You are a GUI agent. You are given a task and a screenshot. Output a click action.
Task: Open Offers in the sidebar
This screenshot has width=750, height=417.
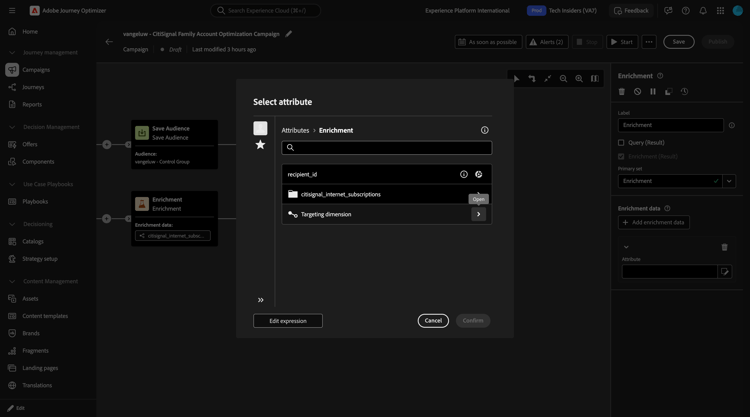tap(30, 144)
